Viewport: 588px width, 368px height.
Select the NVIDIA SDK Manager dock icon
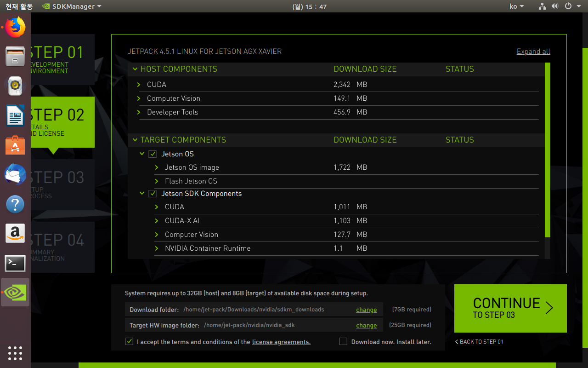15,292
